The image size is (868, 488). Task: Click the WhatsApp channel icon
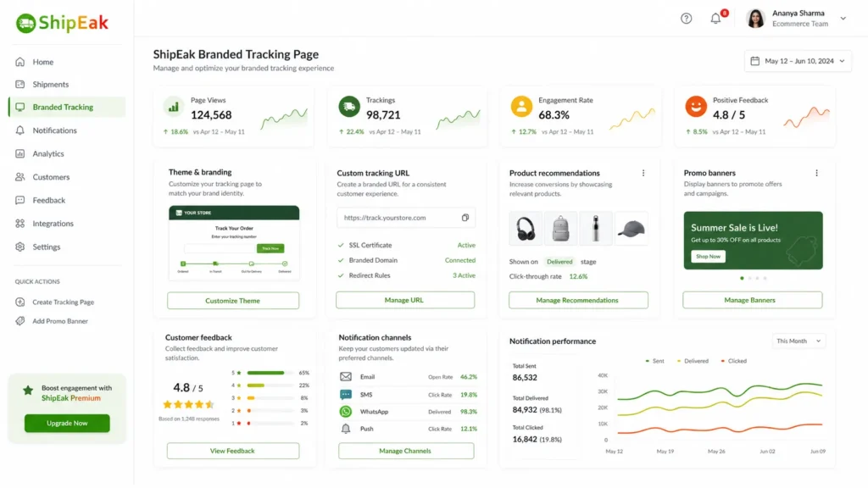346,412
